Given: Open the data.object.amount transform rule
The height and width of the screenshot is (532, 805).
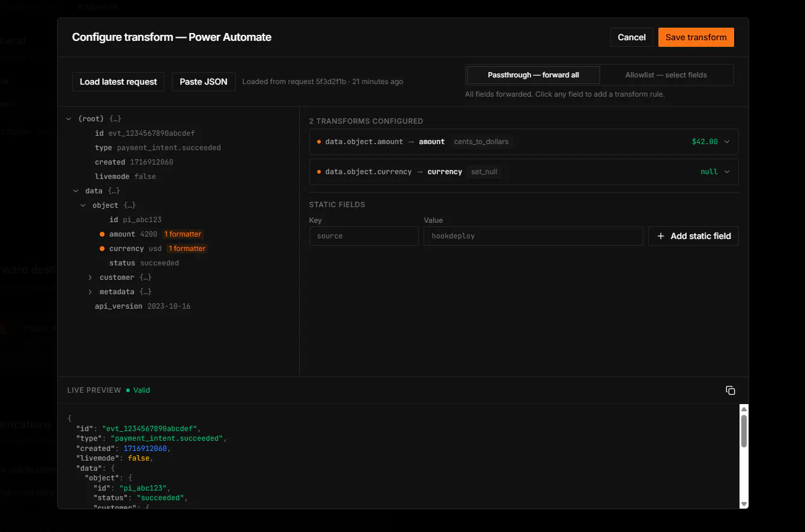Looking at the screenshot, I should [x=524, y=142].
